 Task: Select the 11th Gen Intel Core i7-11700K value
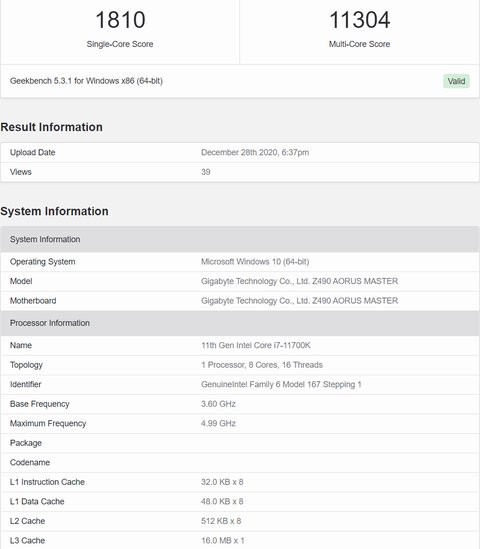(x=256, y=346)
